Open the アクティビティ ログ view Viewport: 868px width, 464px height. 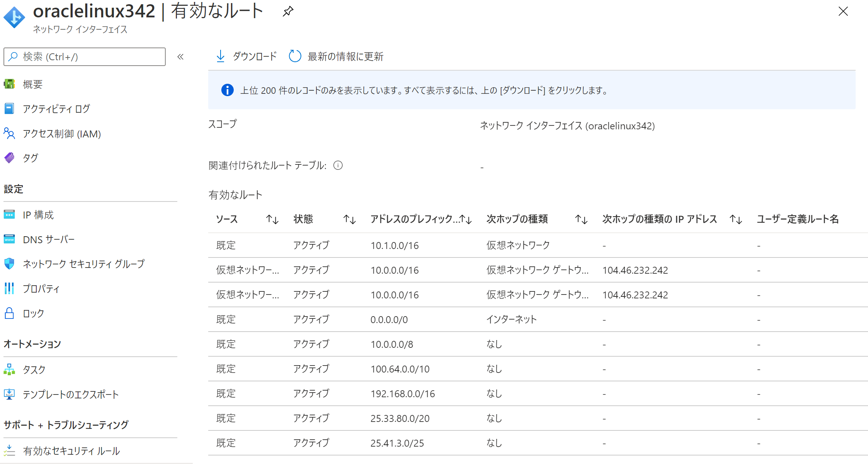(x=56, y=109)
